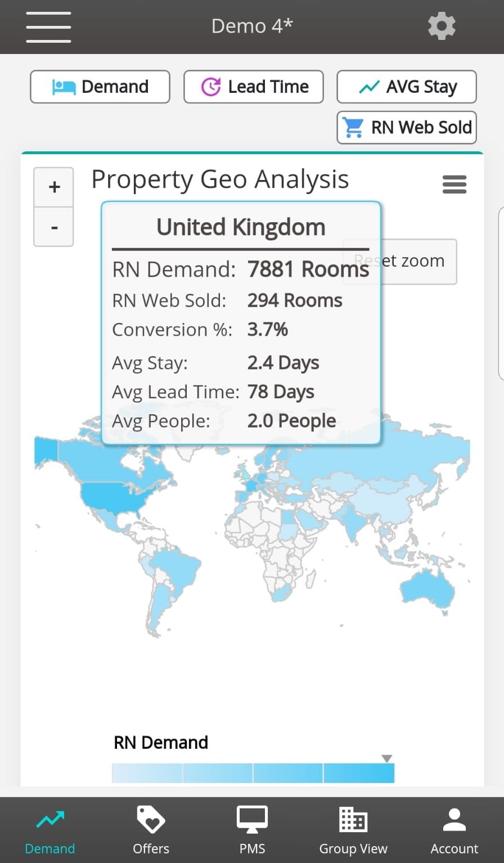Click the RN Demand color scale bar

click(x=253, y=773)
